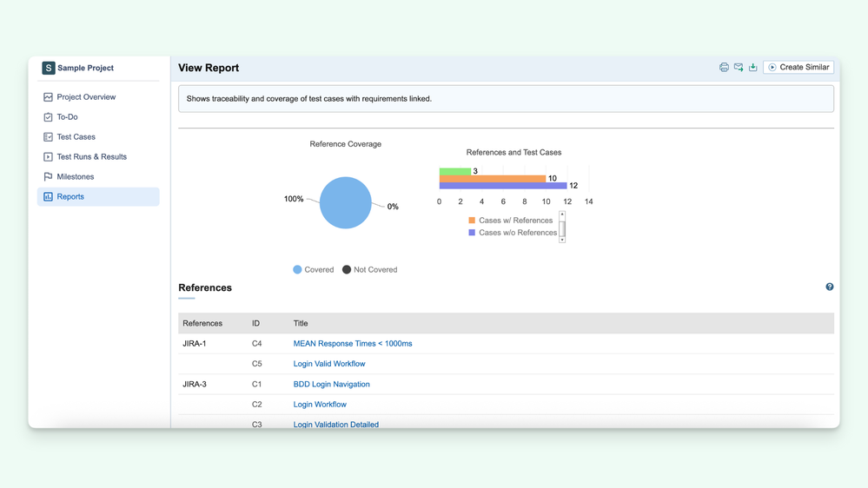This screenshot has height=488, width=868.
Task: Open the Login Workflow case C2
Action: coord(320,405)
